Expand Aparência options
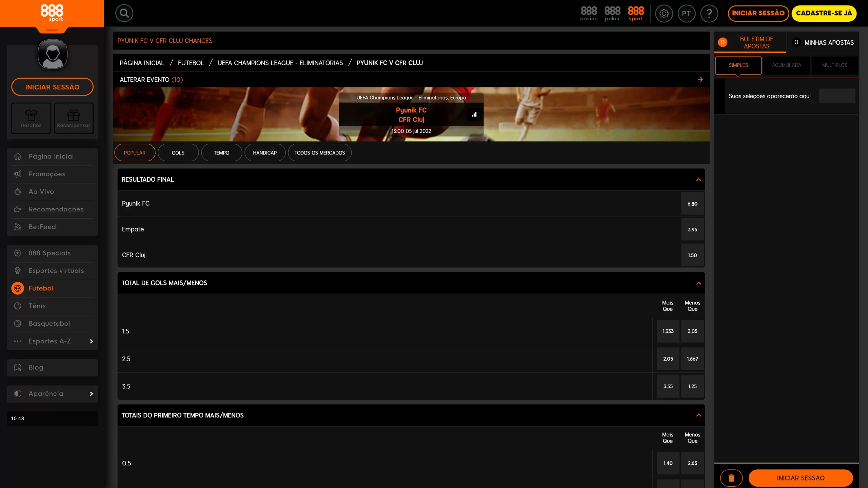868x488 pixels. click(52, 394)
